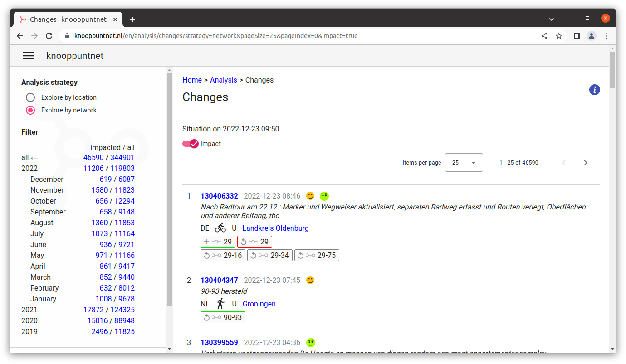This screenshot has width=626, height=364.
Task: Filter March impacted count 852
Action: (x=106, y=277)
